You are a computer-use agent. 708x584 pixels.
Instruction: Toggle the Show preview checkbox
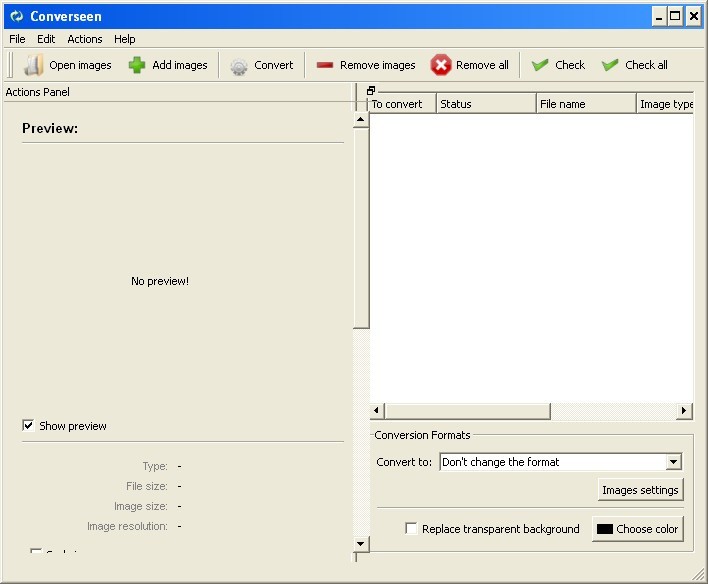(x=28, y=425)
